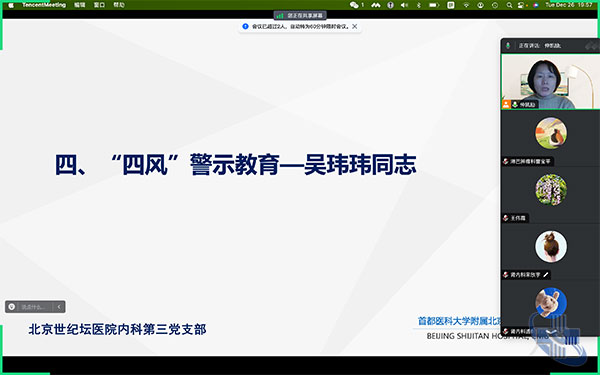
Task: Select the cat avatar participant
Action: click(551, 133)
